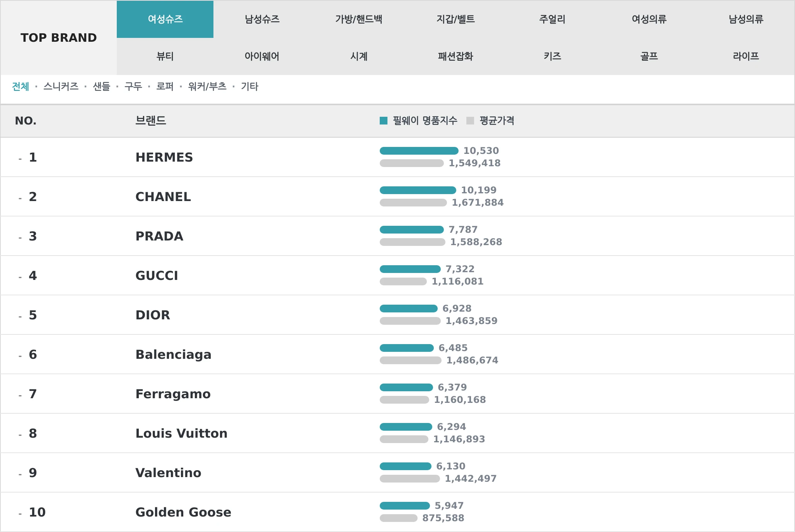The height and width of the screenshot is (532, 795).
Task: Open the 지갑/벨트 category tab
Action: click(x=456, y=19)
